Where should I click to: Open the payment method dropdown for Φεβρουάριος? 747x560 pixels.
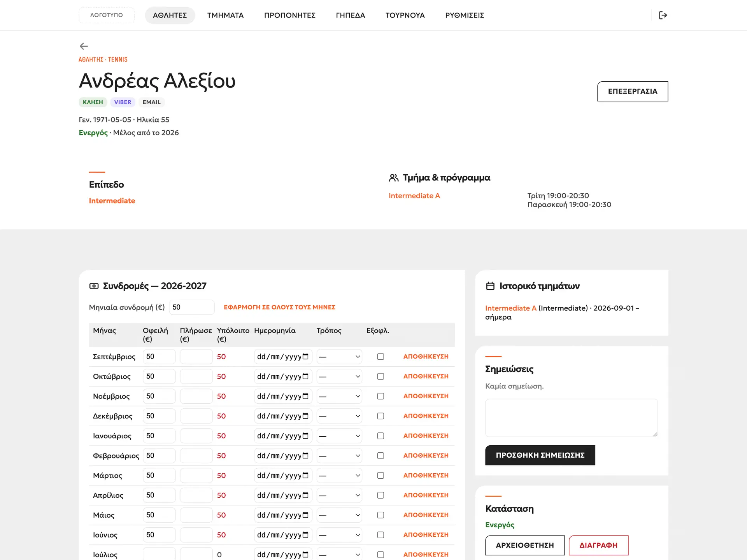[339, 456]
